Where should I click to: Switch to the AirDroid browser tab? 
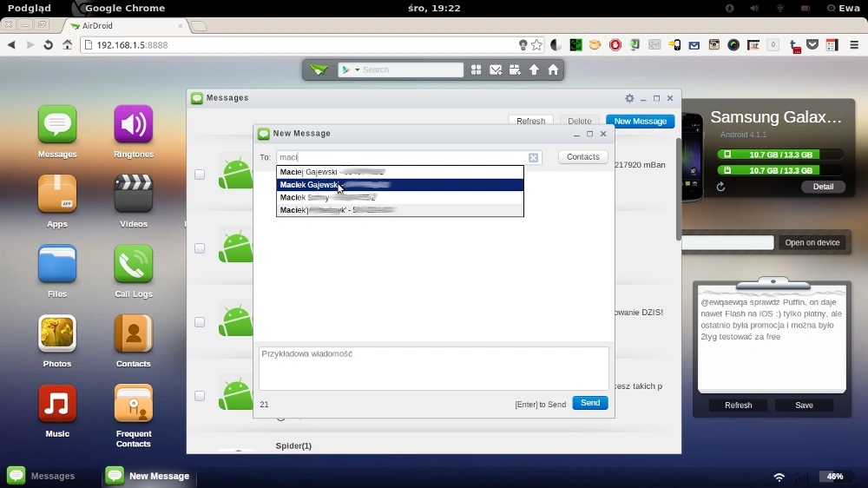(124, 25)
